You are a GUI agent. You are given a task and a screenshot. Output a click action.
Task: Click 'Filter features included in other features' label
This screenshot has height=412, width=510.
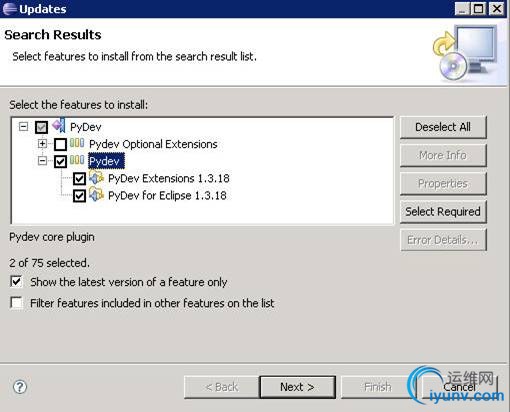tap(152, 303)
